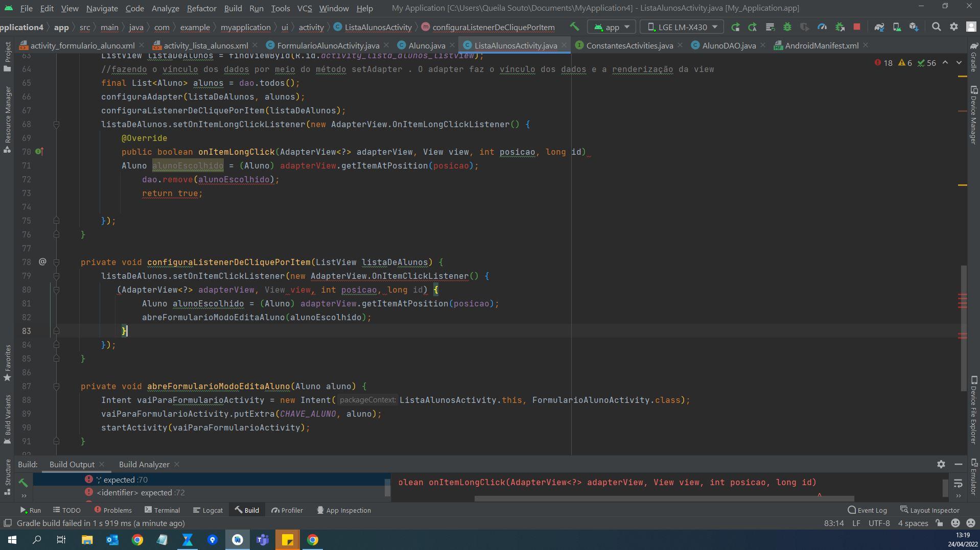Switch to AndroidManifest.xml tab
The width and height of the screenshot is (980, 550).
tap(821, 45)
